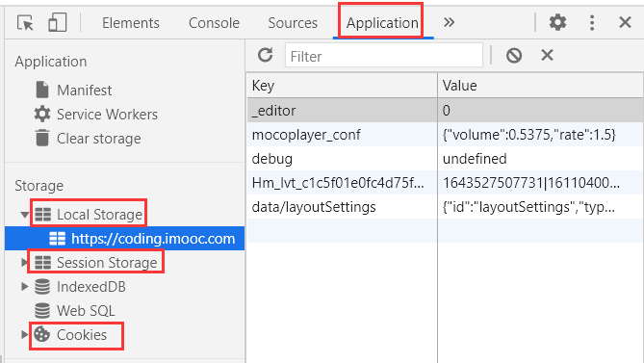Click the Clear storage trash icon
The width and height of the screenshot is (644, 363).
[x=42, y=138]
